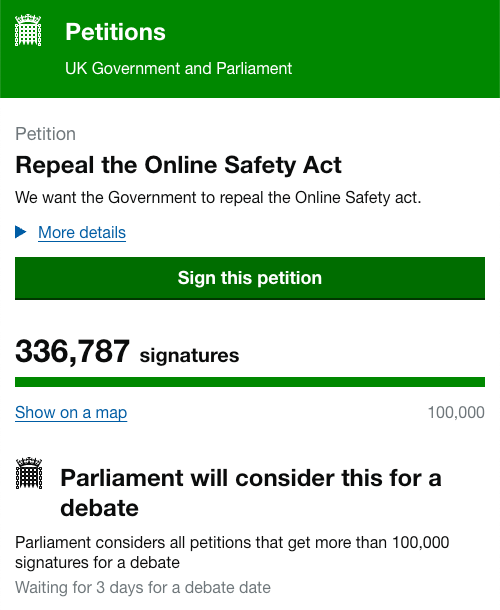Click the white portcullis logo in the header
Screen dimensions: 500x610
[28, 30]
